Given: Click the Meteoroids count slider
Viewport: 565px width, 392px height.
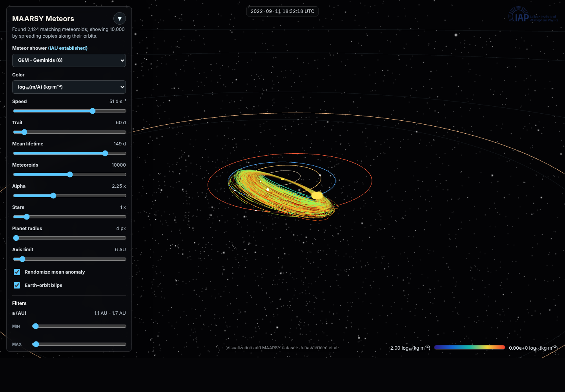Looking at the screenshot, I should pyautogui.click(x=70, y=174).
